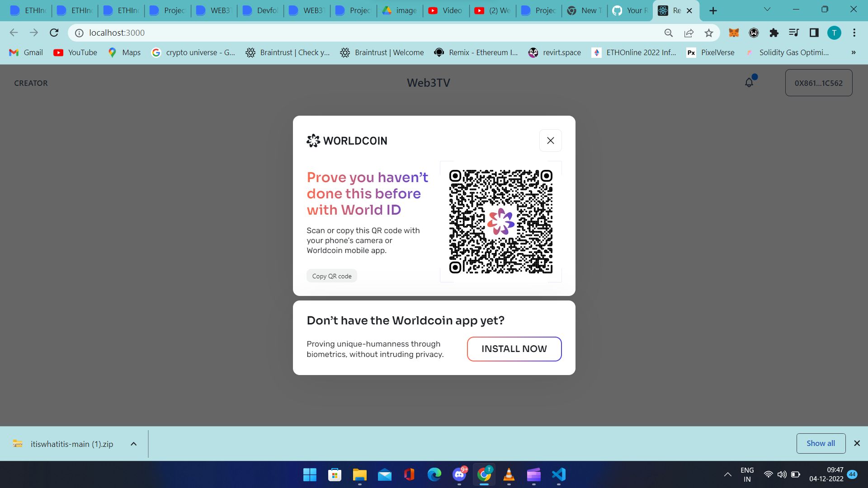Open the zoom magnifier in the address bar

pyautogui.click(x=669, y=33)
